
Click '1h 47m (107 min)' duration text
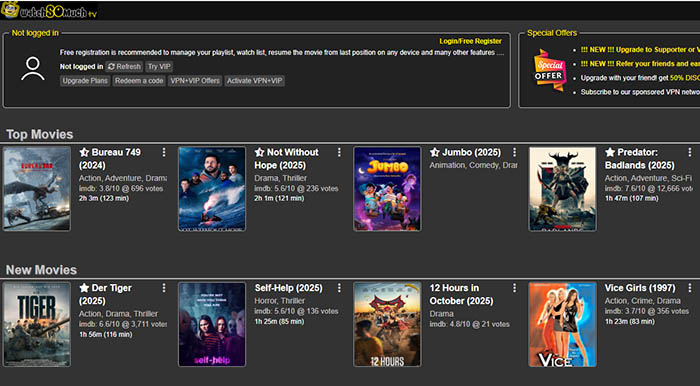(631, 198)
